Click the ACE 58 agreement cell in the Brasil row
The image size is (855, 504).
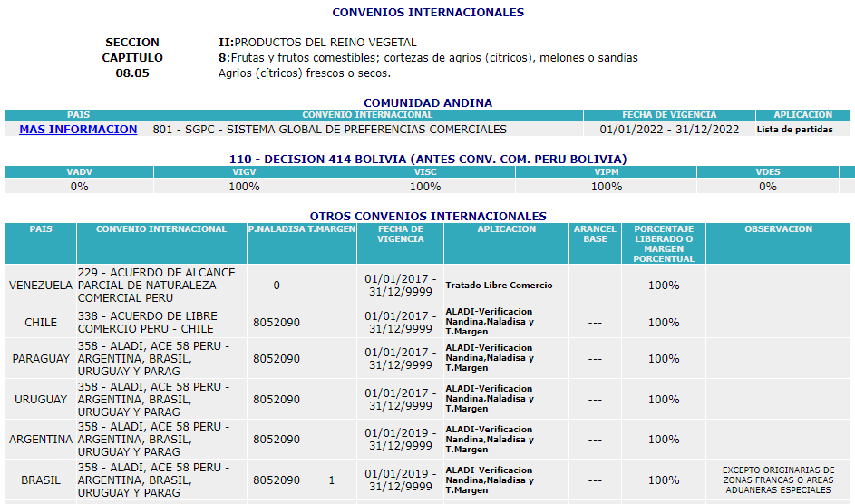coord(161,480)
